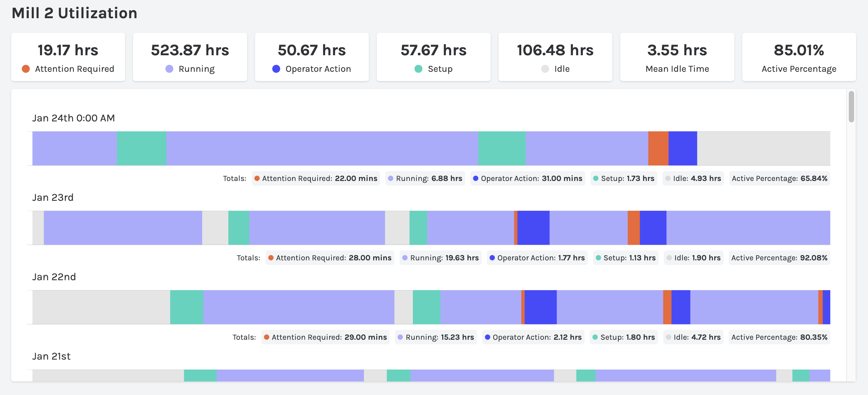The height and width of the screenshot is (395, 868).
Task: Click the Jan 24th blue operator action segment
Action: (682, 148)
